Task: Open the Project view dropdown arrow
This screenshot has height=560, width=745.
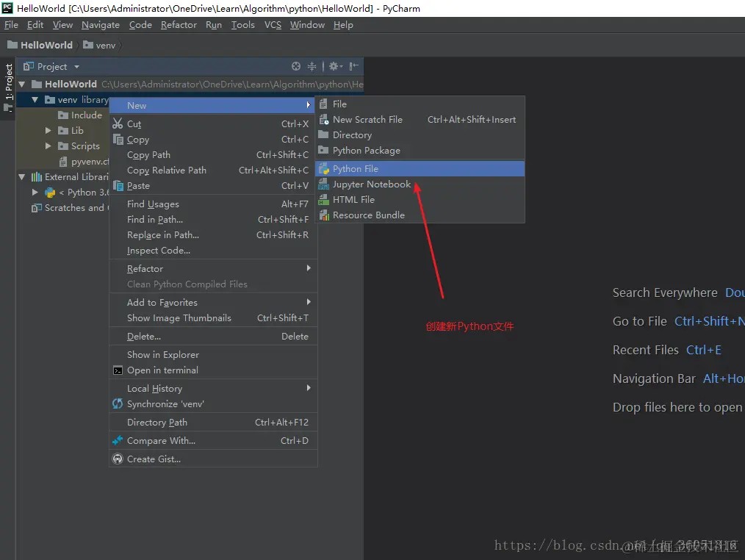Action: pos(76,67)
